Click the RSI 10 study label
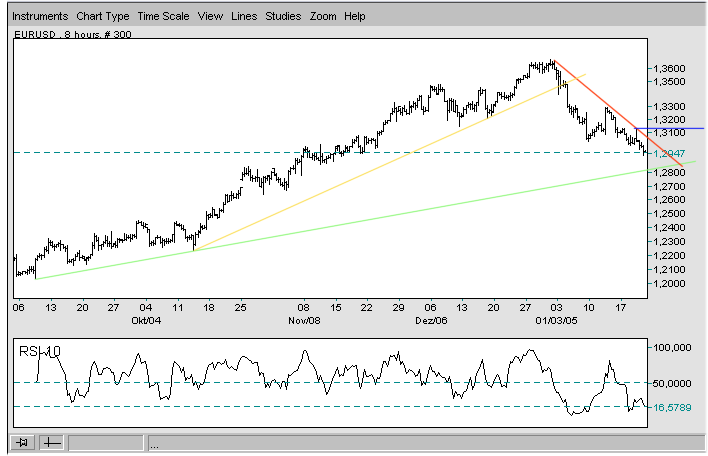Screen dimensions: 708x456 coord(40,351)
